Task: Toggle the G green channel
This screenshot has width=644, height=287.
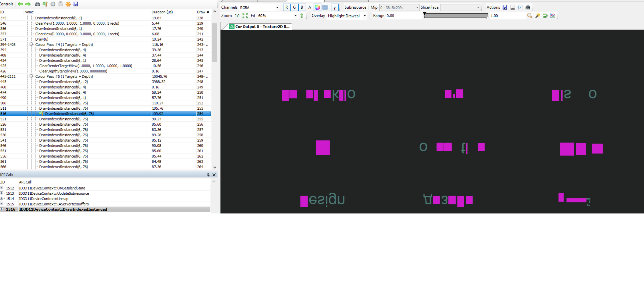Action: point(294,8)
